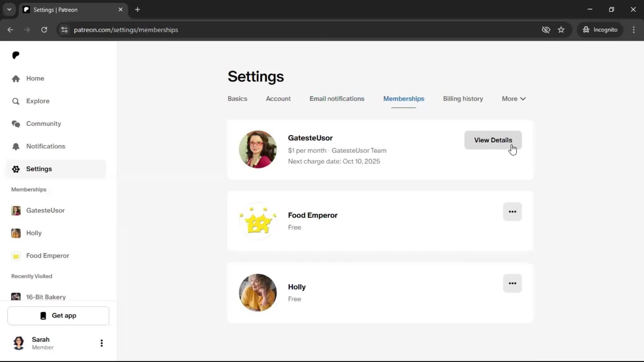Switch to the Basics tab

[237, 99]
